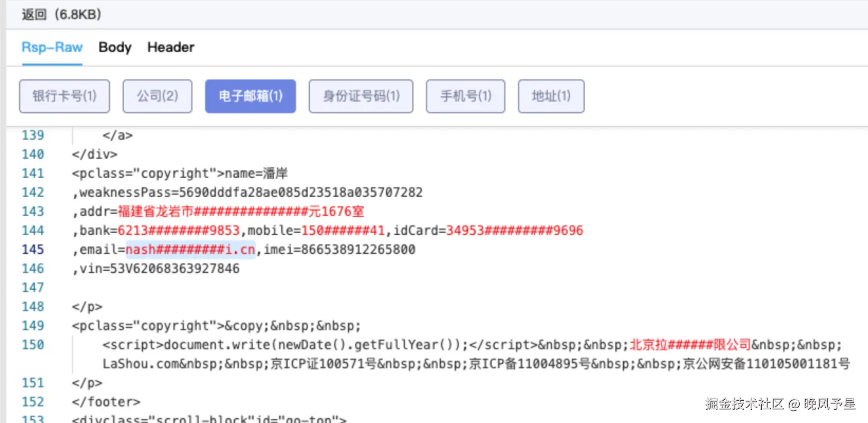Click line number 144
868x423 pixels.
click(x=33, y=231)
